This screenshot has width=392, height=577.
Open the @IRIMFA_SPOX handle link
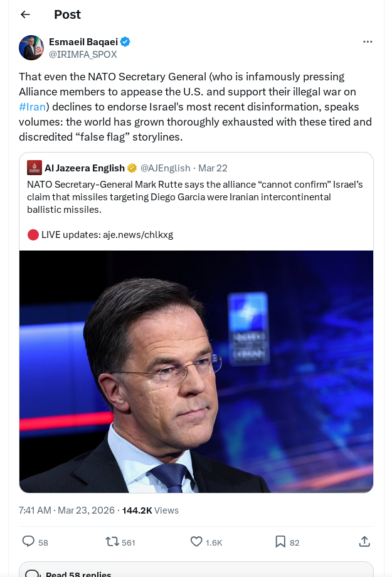[83, 55]
